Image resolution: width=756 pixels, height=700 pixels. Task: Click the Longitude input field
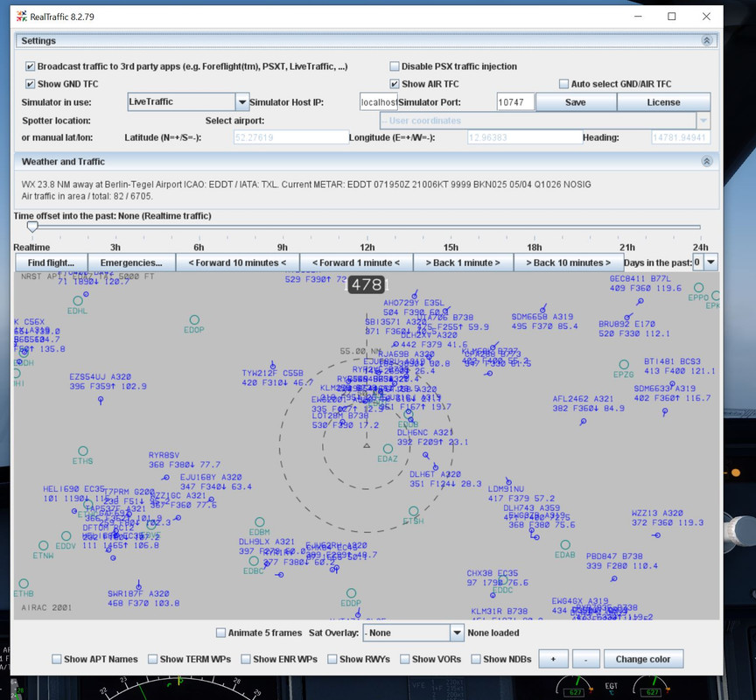tap(525, 137)
